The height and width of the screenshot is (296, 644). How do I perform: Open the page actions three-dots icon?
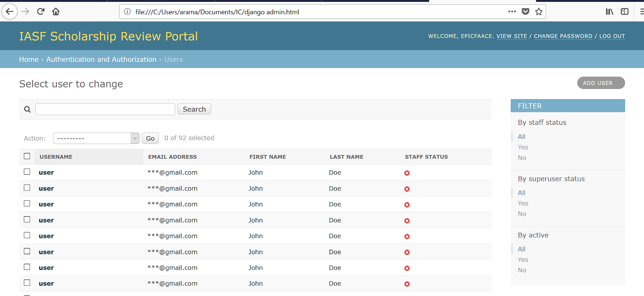pos(512,12)
